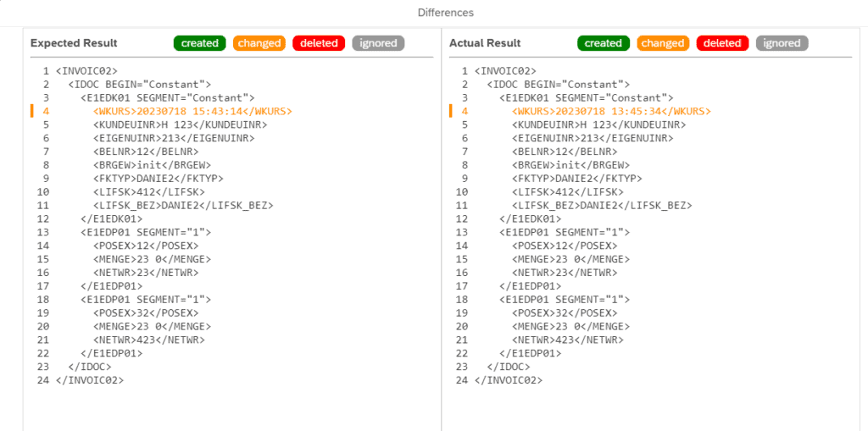Select POSEX 12 line in Actual Result
This screenshot has height=431, width=868.
click(564, 246)
